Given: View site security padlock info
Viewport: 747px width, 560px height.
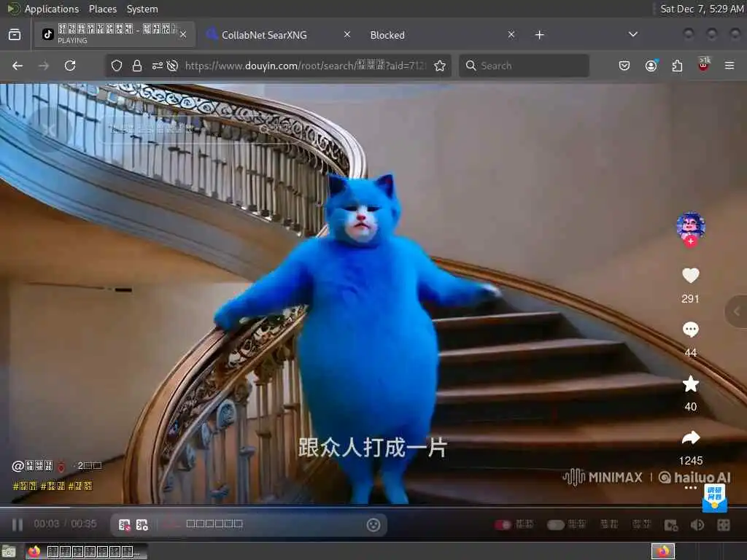Looking at the screenshot, I should point(137,66).
